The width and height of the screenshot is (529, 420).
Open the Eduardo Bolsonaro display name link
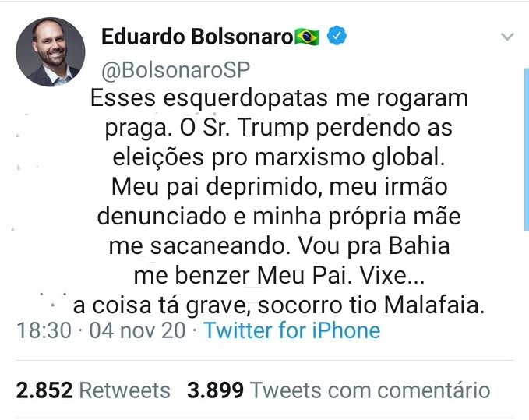(x=196, y=37)
